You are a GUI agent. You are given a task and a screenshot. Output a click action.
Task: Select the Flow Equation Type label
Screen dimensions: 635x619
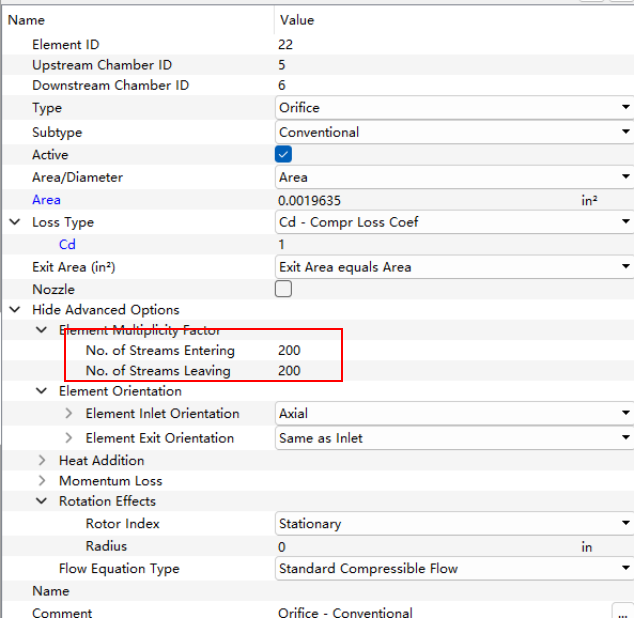[119, 568]
